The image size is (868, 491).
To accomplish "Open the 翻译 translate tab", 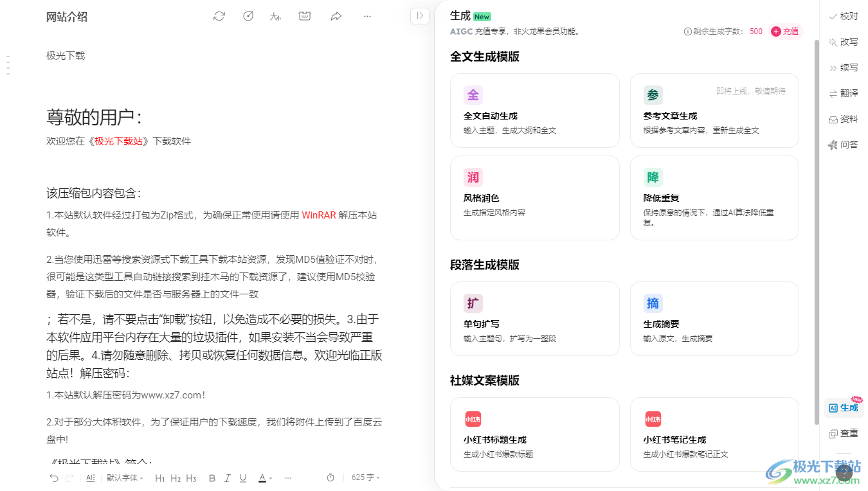I will point(844,93).
